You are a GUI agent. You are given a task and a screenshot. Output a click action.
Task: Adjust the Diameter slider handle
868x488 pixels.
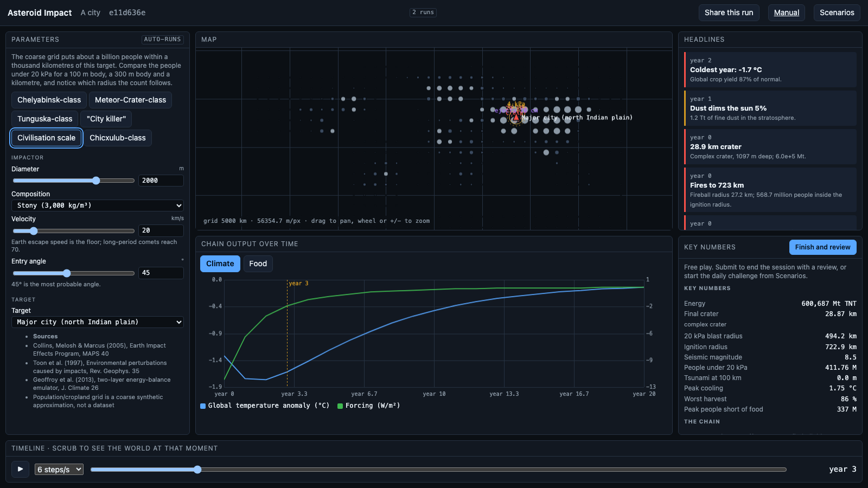click(x=96, y=181)
